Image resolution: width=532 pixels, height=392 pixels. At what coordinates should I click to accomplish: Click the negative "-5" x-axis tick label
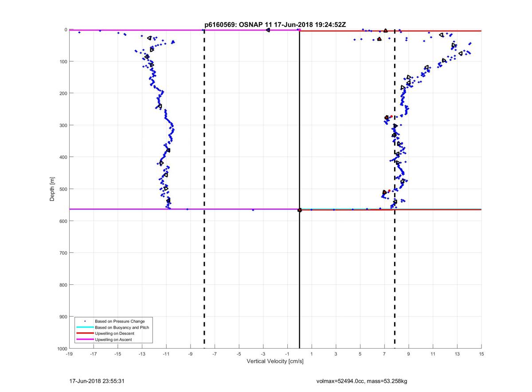(x=239, y=354)
